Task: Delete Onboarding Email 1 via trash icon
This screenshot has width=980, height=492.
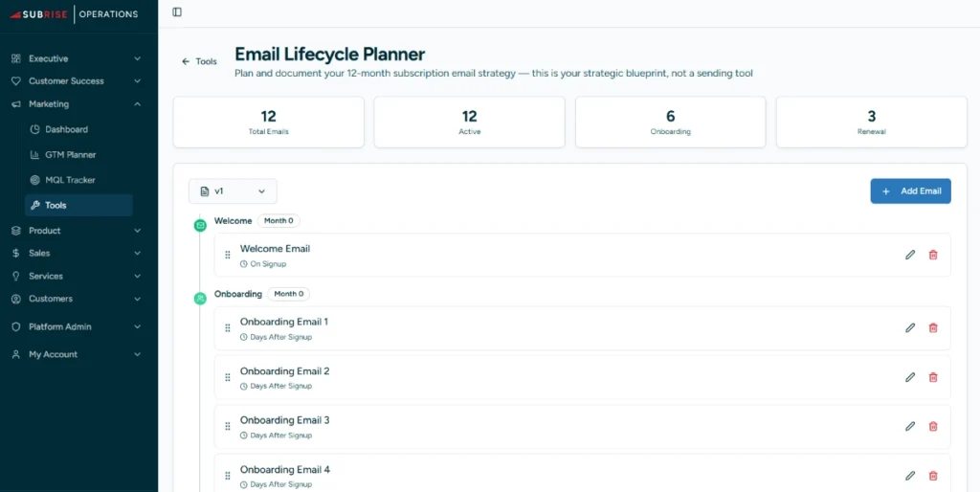Action: tap(933, 327)
